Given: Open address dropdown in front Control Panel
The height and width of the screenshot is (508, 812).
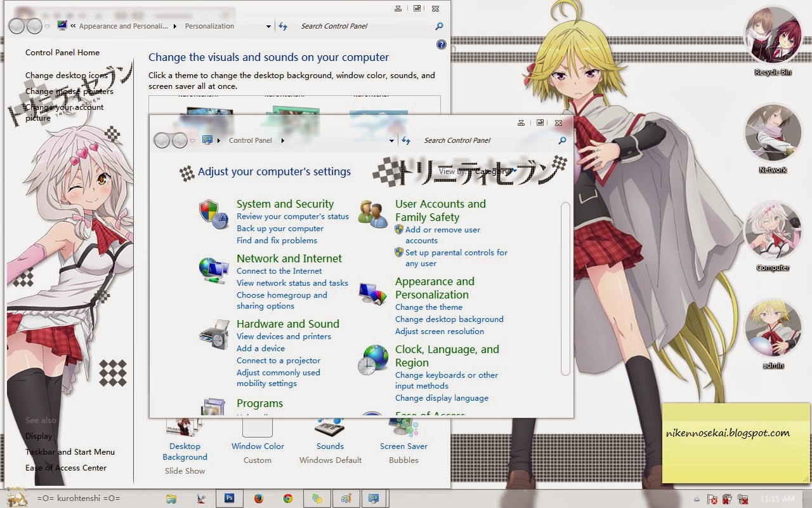Looking at the screenshot, I should tap(393, 140).
